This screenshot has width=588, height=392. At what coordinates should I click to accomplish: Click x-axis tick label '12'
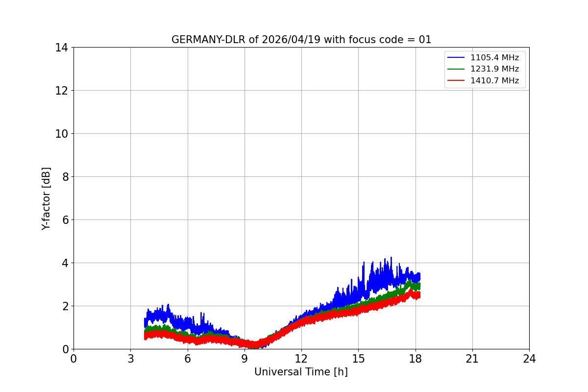[x=301, y=359]
